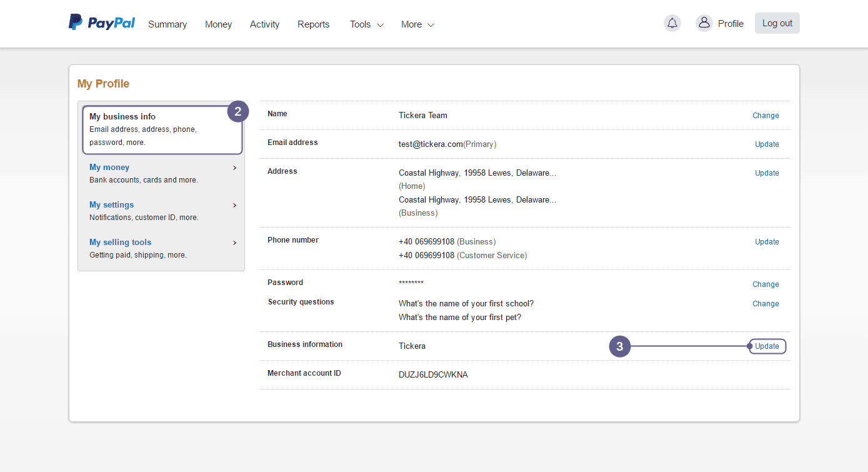Open the Summary page
This screenshot has width=868, height=472.
pos(167,24)
